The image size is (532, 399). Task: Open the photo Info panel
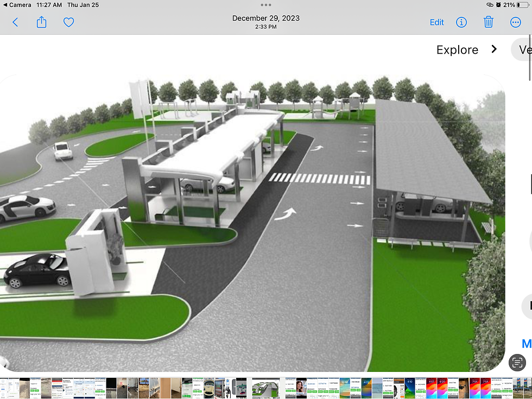tap(461, 22)
